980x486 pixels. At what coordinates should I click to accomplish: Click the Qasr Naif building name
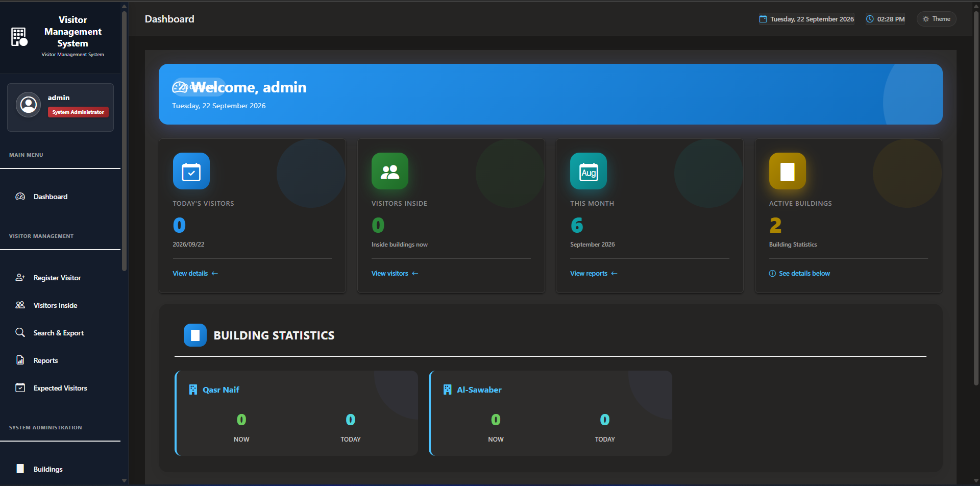(x=221, y=390)
